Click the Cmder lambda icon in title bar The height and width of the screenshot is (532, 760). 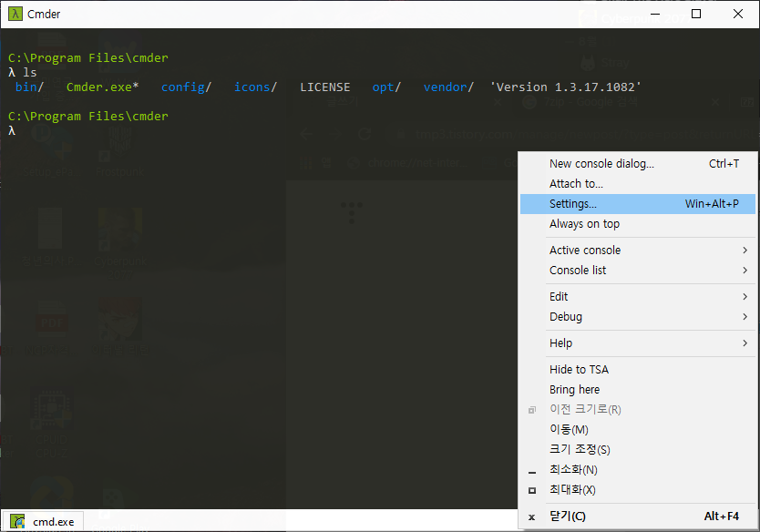coord(15,14)
